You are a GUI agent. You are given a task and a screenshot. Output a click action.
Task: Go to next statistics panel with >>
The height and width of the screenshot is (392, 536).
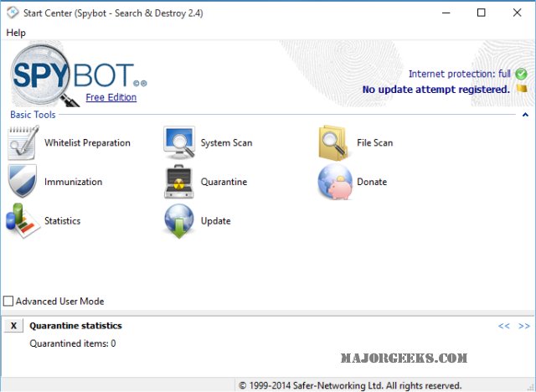pos(524,326)
